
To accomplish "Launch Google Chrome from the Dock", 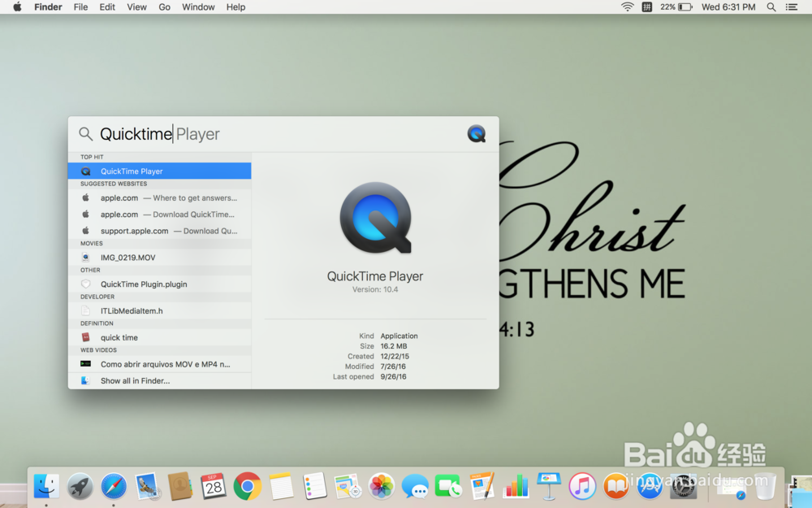I will coord(247,486).
